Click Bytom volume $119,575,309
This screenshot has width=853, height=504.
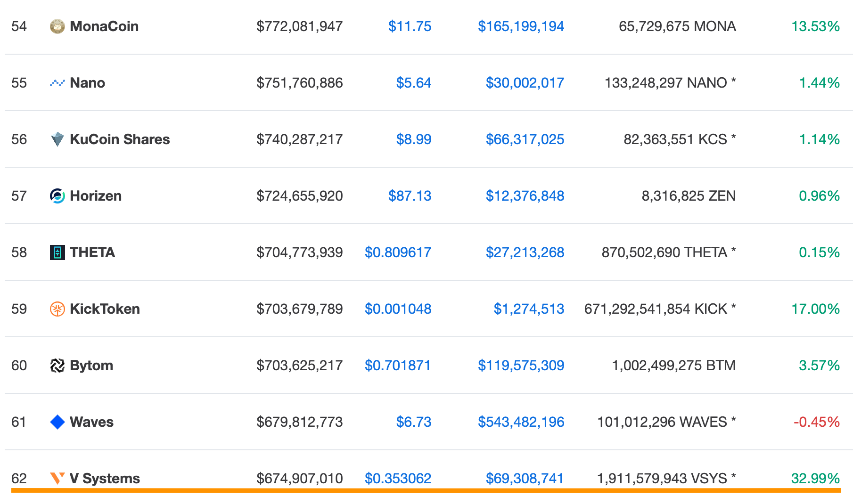pyautogui.click(x=521, y=366)
